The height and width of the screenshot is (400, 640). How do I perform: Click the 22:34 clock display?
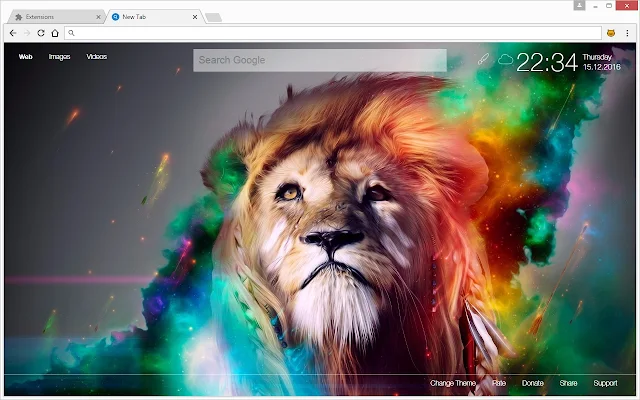tap(547, 62)
